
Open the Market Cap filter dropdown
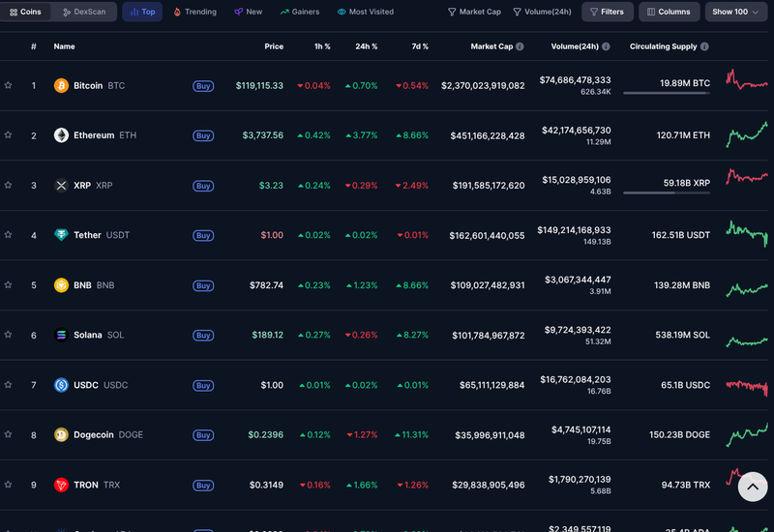pos(474,12)
